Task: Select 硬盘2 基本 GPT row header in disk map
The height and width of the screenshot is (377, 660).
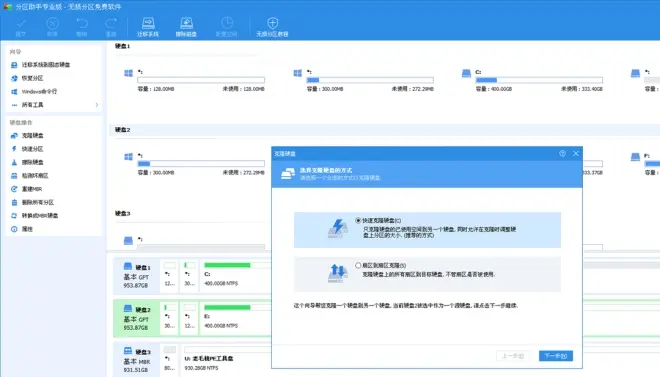Action: (x=136, y=319)
